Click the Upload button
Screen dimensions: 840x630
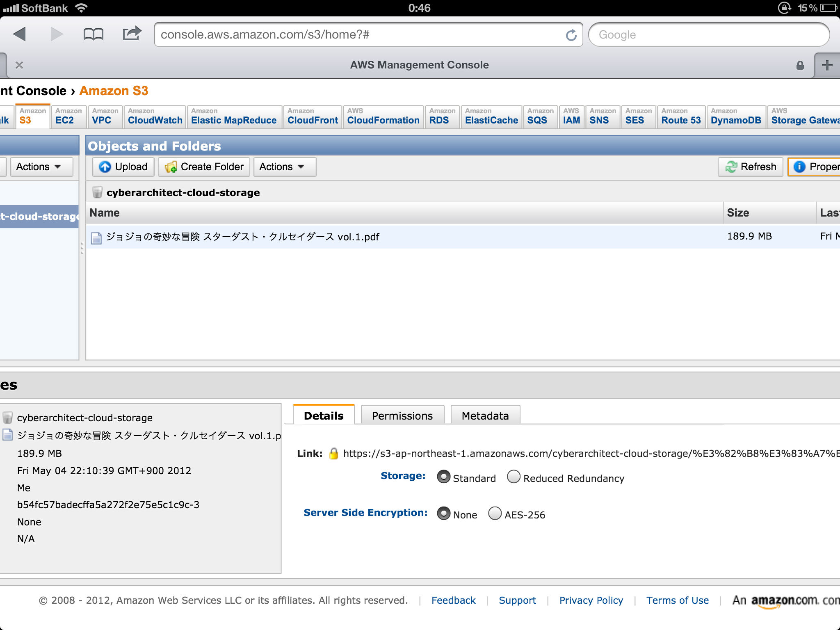[x=123, y=167]
